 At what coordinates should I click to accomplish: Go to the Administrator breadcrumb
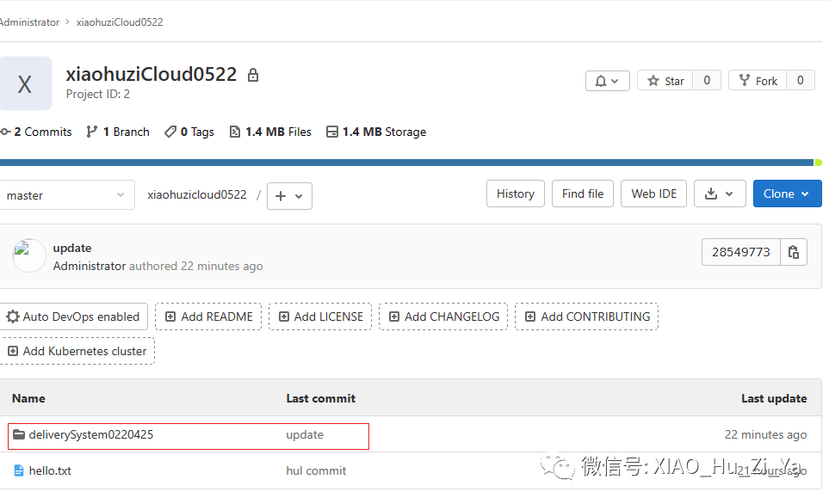[29, 22]
